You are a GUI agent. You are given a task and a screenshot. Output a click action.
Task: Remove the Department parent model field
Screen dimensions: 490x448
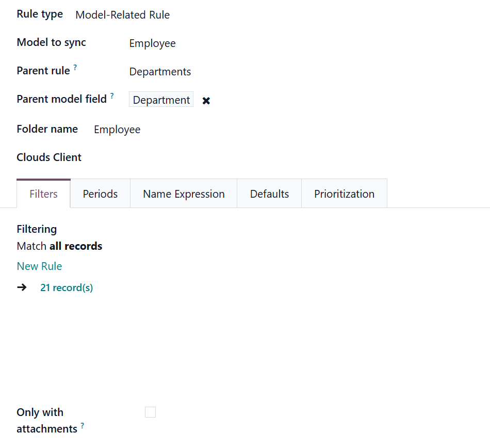[x=206, y=101]
